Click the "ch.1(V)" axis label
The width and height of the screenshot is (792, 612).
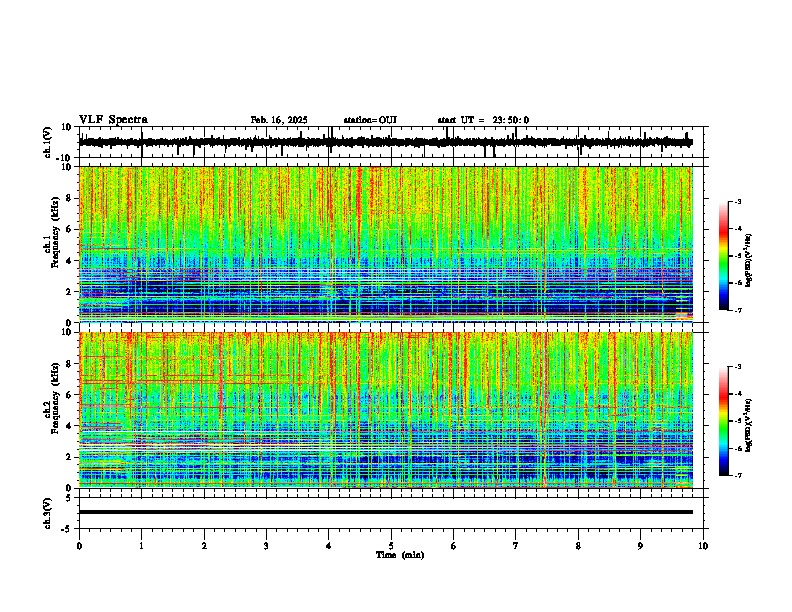(48, 142)
